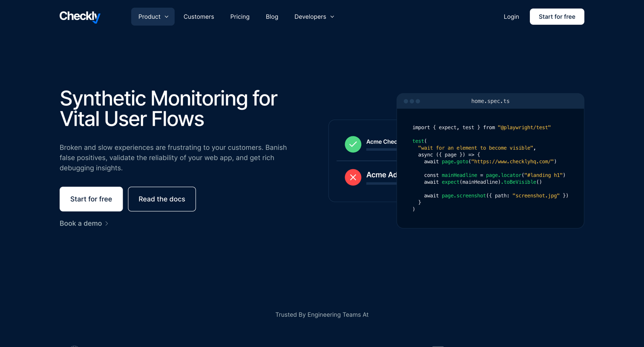Click the toBeVisible() assertion text
Image resolution: width=644 pixels, height=347 pixels.
click(x=521, y=182)
